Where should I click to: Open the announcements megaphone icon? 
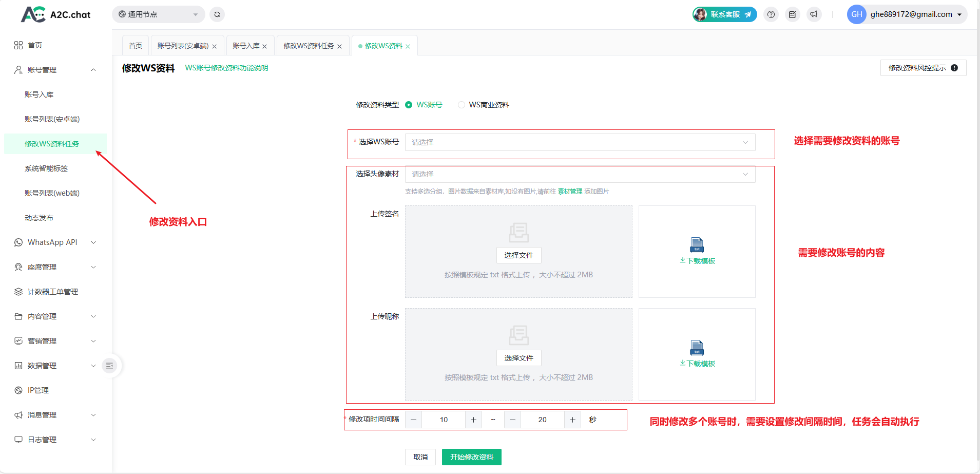pos(814,14)
